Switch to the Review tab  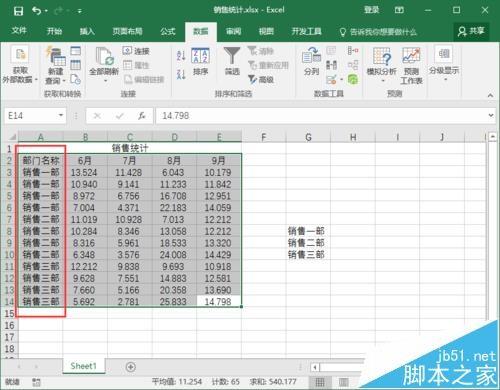pyautogui.click(x=233, y=31)
